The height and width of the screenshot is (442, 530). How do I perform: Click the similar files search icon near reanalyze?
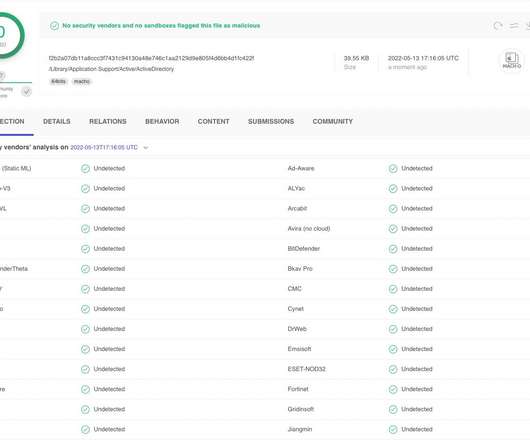click(514, 26)
